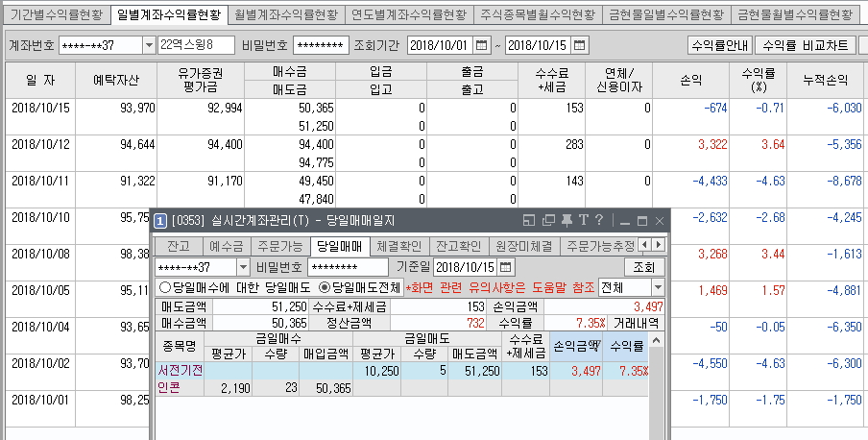Image resolution: width=868 pixels, height=440 pixels.
Task: Click the window layout icon in popup title bar
Action: (529, 221)
